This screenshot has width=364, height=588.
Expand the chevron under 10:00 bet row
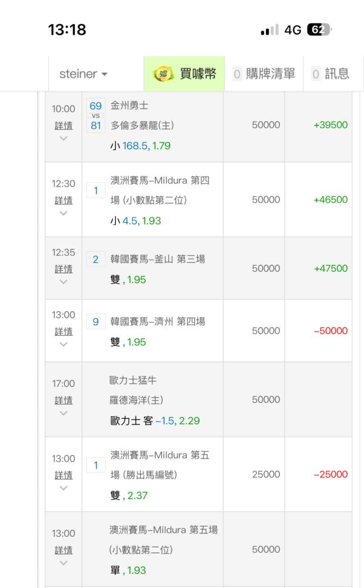tap(64, 138)
